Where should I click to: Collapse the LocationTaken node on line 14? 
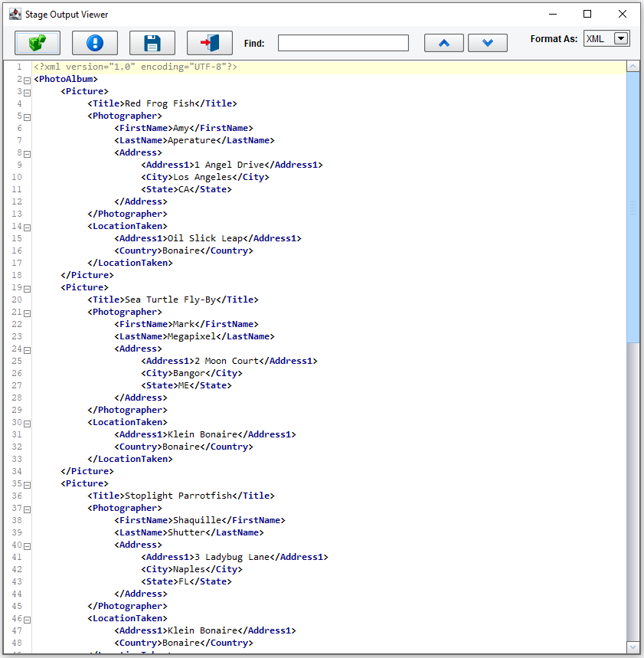click(28, 228)
